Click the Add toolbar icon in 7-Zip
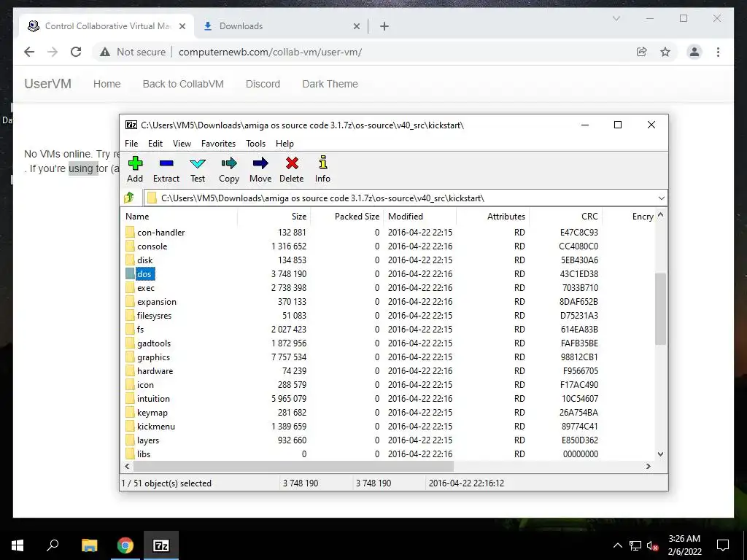 pos(135,169)
